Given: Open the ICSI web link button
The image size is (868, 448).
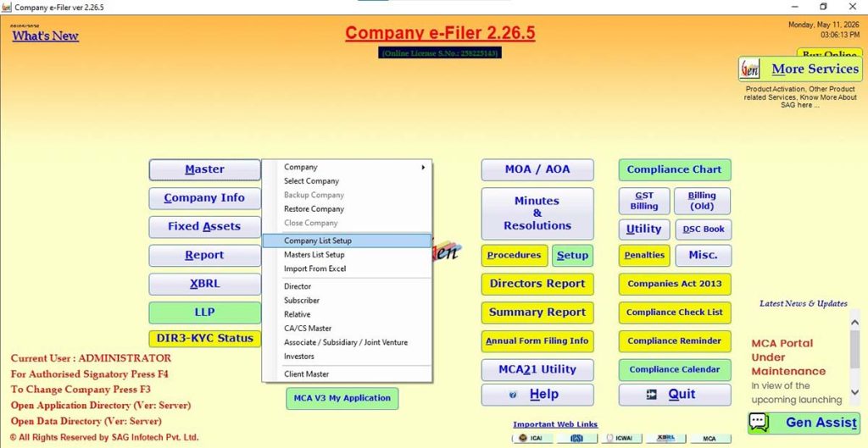Looking at the screenshot, I should pyautogui.click(x=577, y=438).
